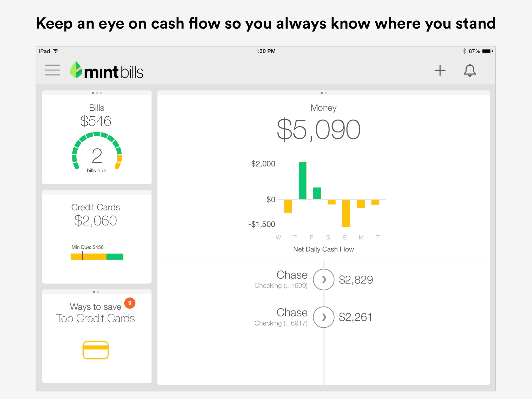Tap the Money $5,090 total
532x399 pixels.
click(x=318, y=129)
